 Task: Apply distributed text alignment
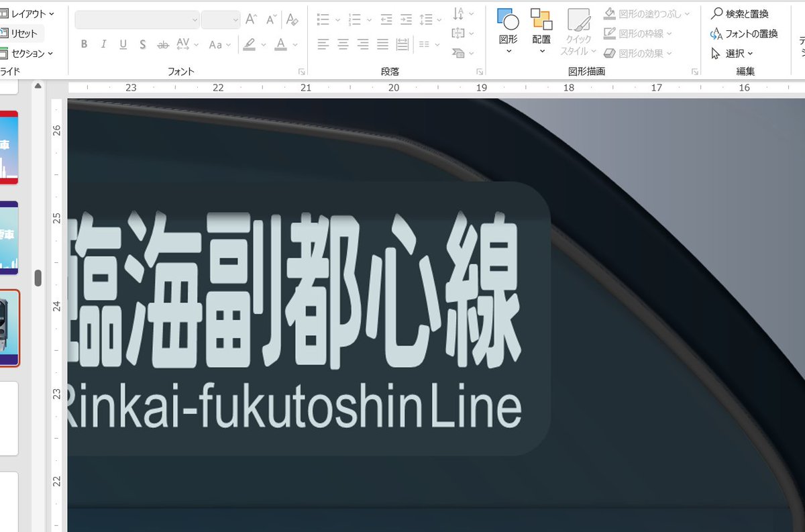402,45
